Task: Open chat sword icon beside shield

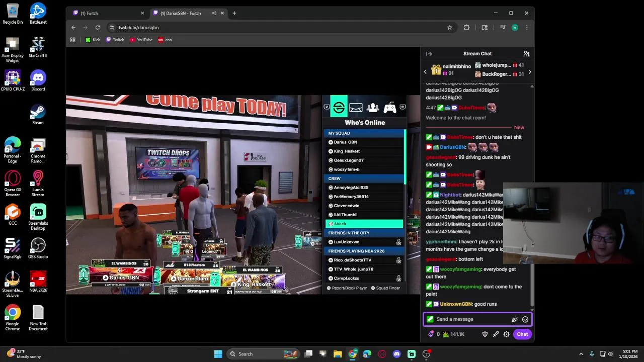Action: coord(496,334)
